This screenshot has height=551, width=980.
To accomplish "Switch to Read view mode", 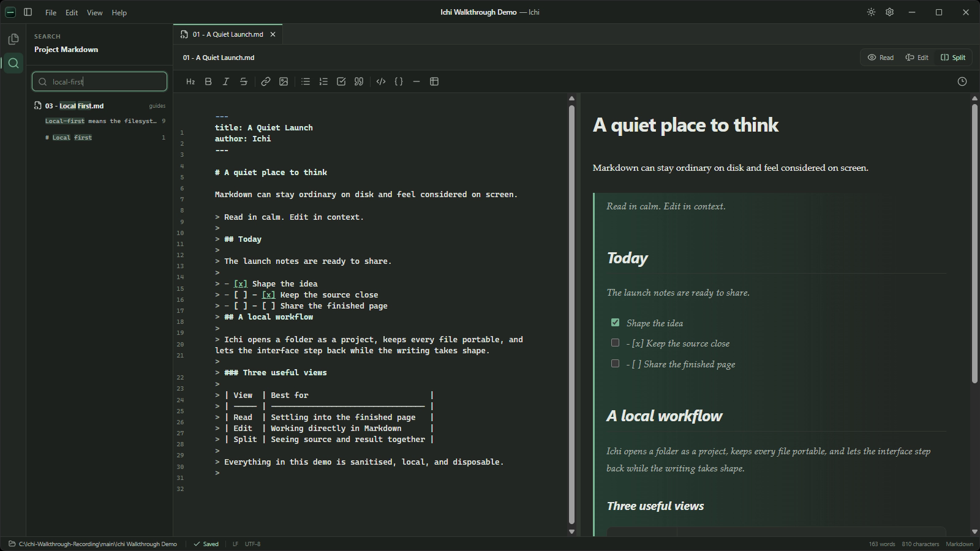I will (880, 58).
